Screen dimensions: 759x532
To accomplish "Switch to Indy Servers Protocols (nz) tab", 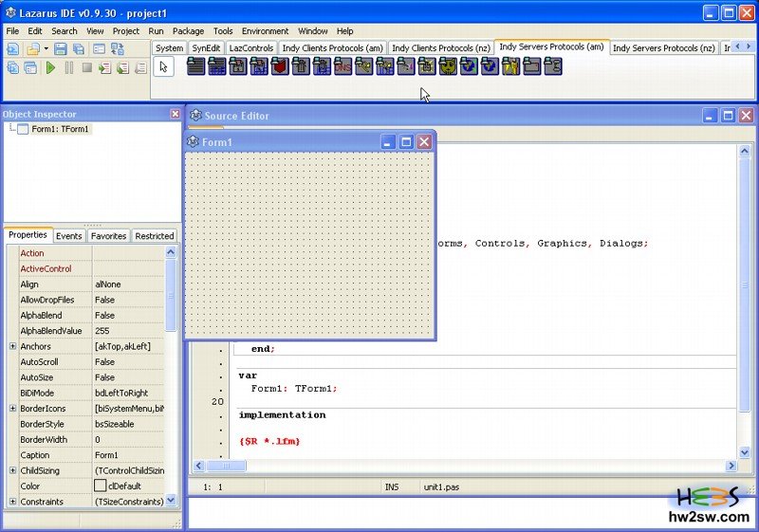I will 663,47.
